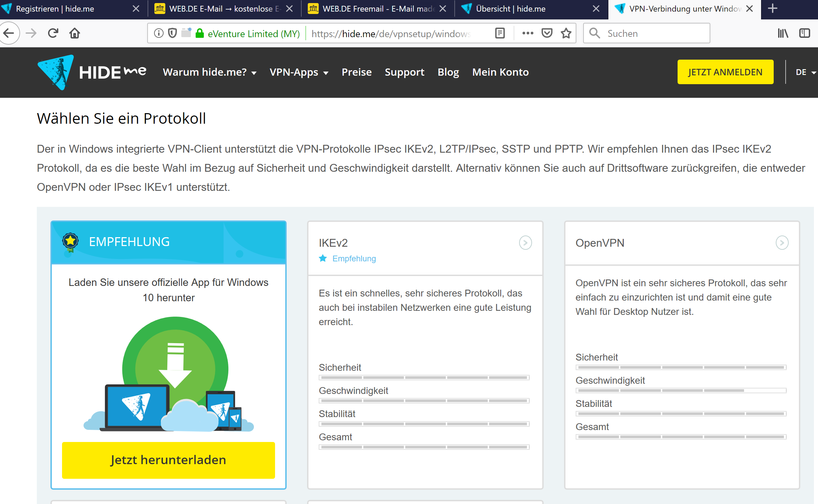Screen dimensions: 818x504
Task: Save page to Pocket icon
Action: point(547,33)
